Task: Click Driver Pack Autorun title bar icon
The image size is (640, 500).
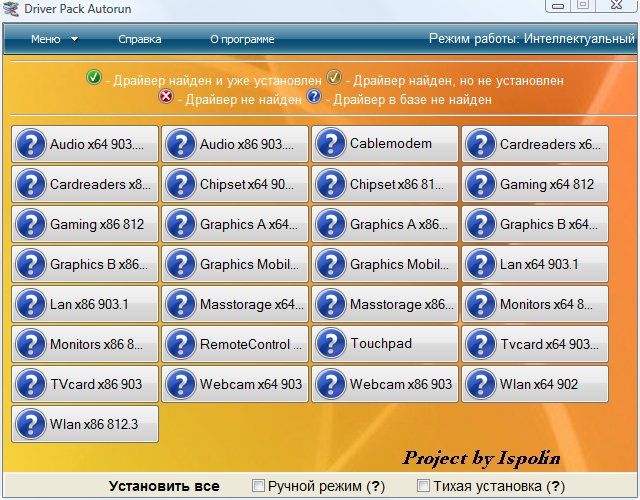Action: 10,7
